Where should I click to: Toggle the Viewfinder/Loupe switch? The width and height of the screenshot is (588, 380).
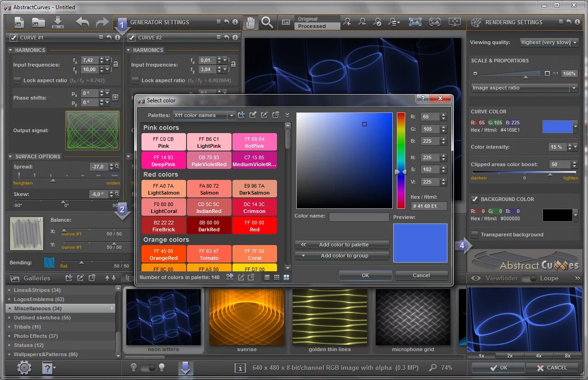tap(529, 278)
